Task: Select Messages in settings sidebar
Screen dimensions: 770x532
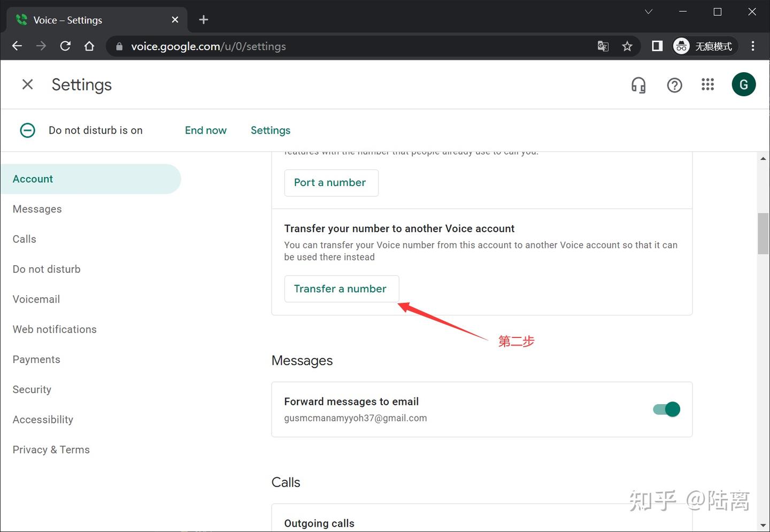Action: pyautogui.click(x=37, y=209)
